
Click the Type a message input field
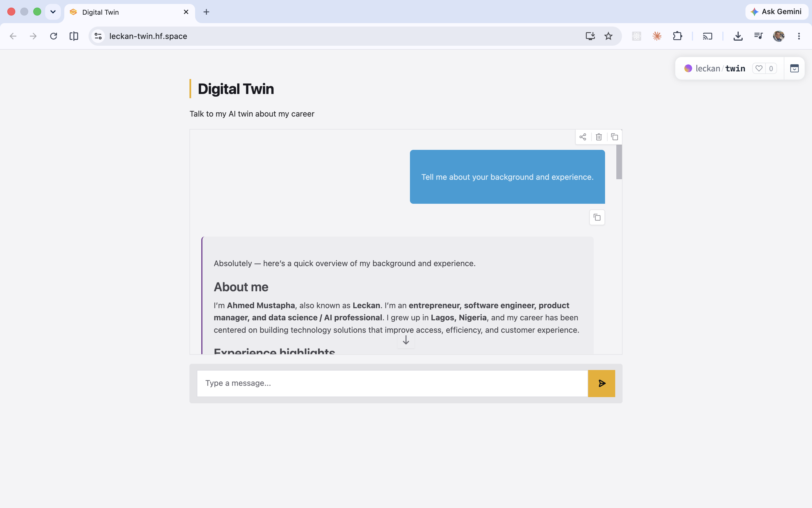click(392, 383)
